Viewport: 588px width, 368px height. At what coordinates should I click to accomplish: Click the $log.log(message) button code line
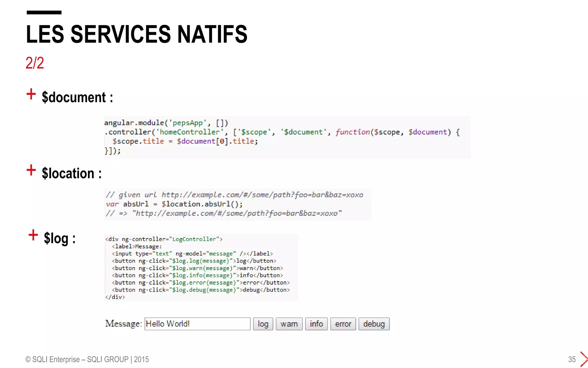[194, 261]
